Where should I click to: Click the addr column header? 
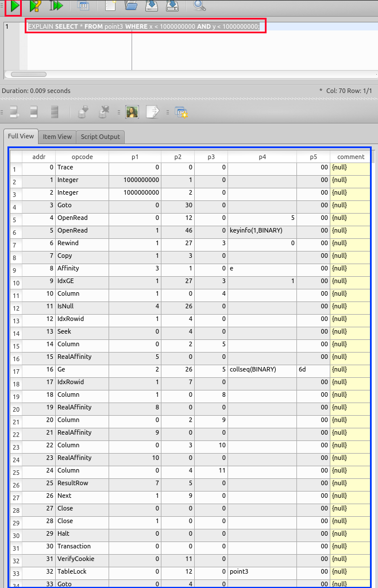pos(38,157)
